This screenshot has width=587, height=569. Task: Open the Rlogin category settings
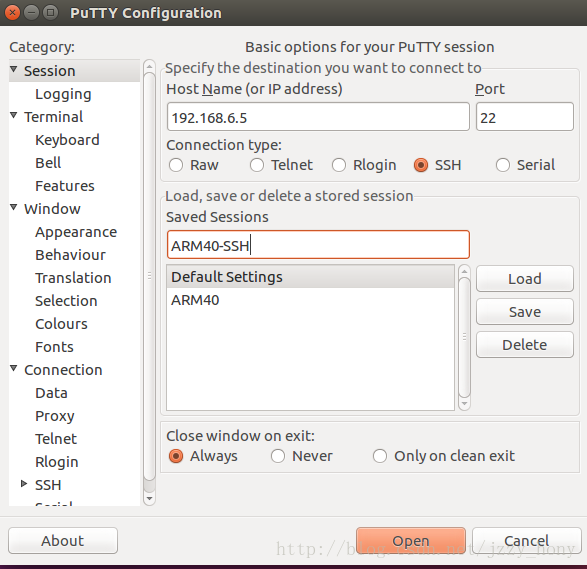(x=57, y=462)
